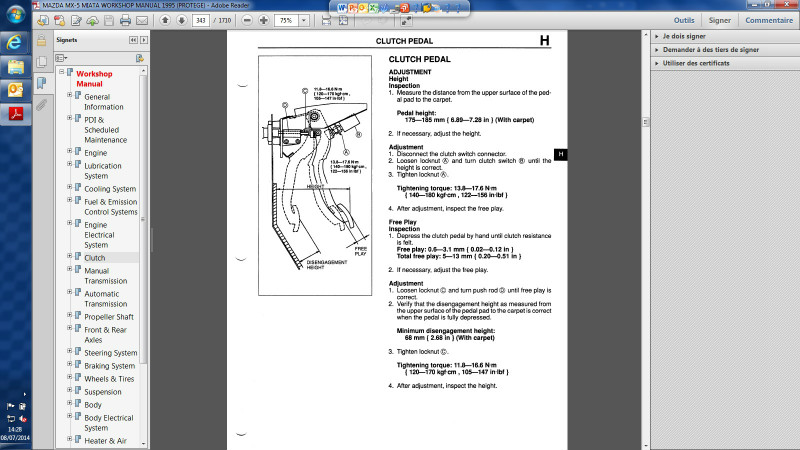Select the Workshop Manual bookmark
This screenshot has height=450, width=800.
(94, 79)
